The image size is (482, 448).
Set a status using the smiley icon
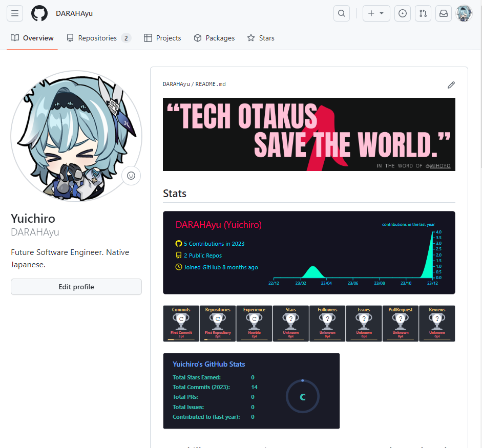click(x=131, y=176)
